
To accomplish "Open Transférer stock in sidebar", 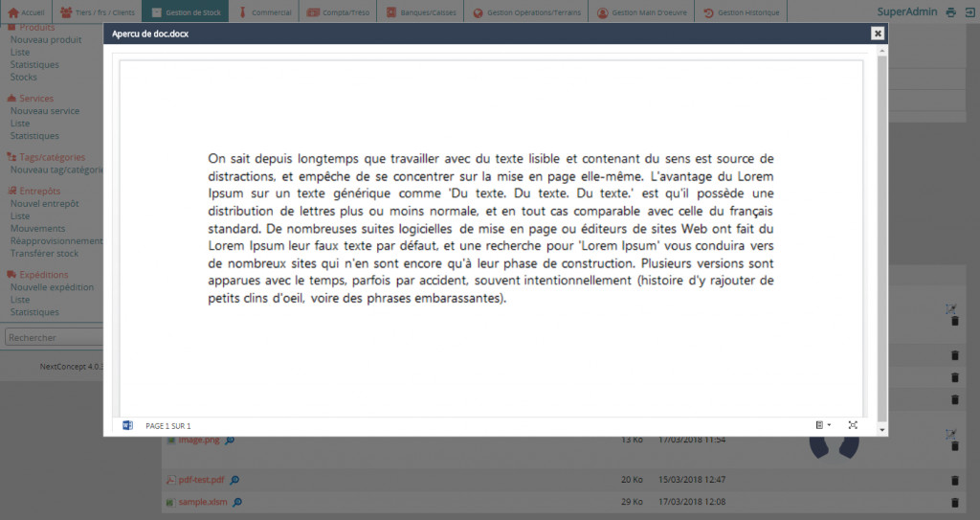I will pos(44,254).
